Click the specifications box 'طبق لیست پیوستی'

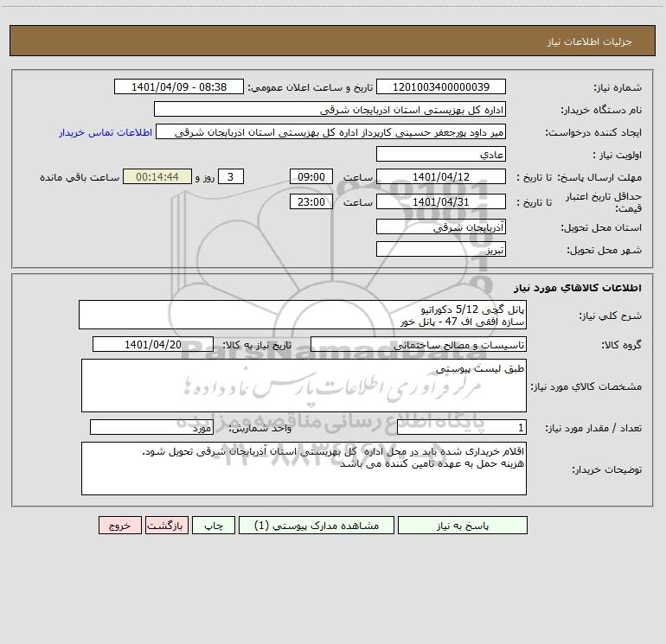tap(304, 386)
